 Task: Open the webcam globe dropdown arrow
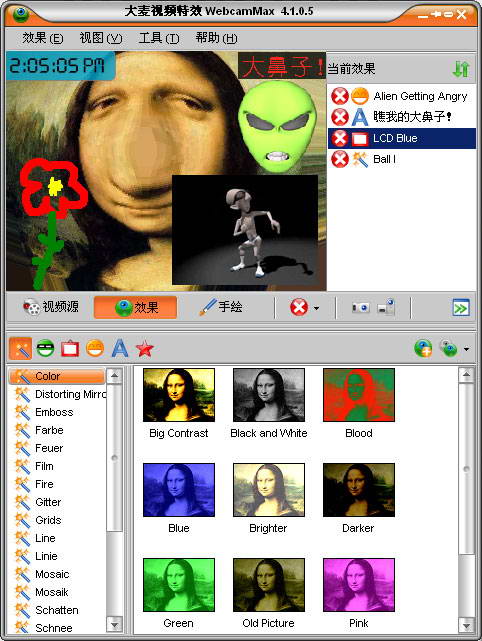point(466,350)
